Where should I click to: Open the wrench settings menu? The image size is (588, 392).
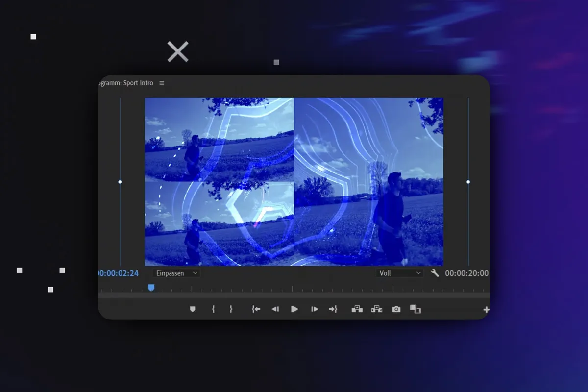click(435, 273)
